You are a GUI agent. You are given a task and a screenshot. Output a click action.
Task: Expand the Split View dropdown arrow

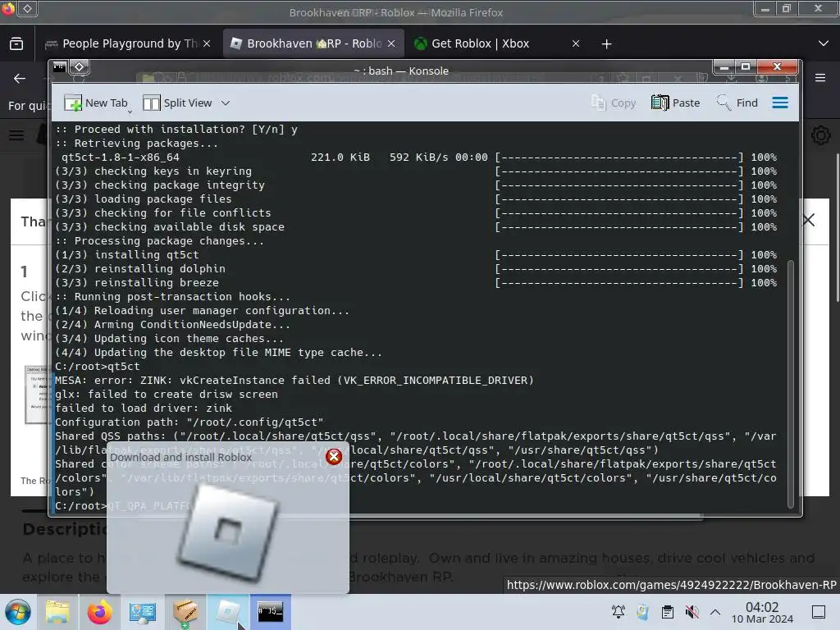(x=226, y=103)
